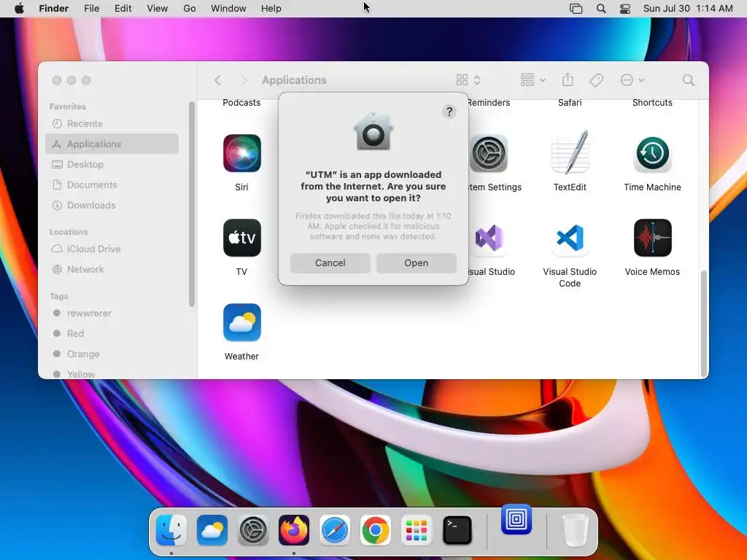The width and height of the screenshot is (747, 560).
Task: Open the Go menu
Action: click(189, 9)
